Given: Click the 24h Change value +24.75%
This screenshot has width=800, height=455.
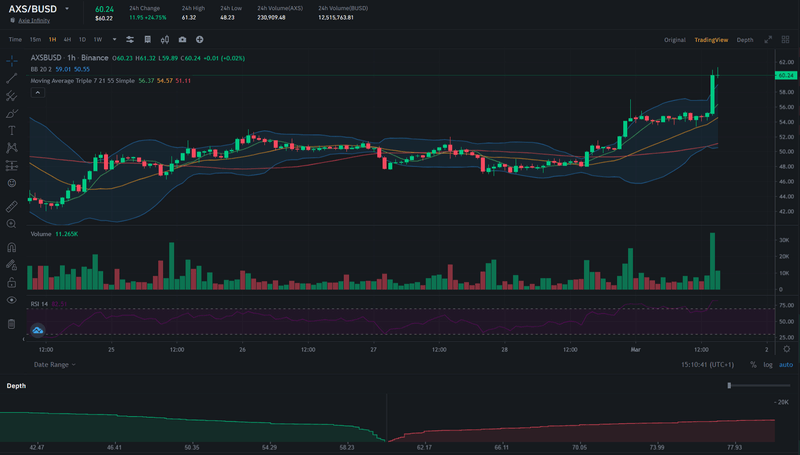Looking at the screenshot, I should coord(155,17).
